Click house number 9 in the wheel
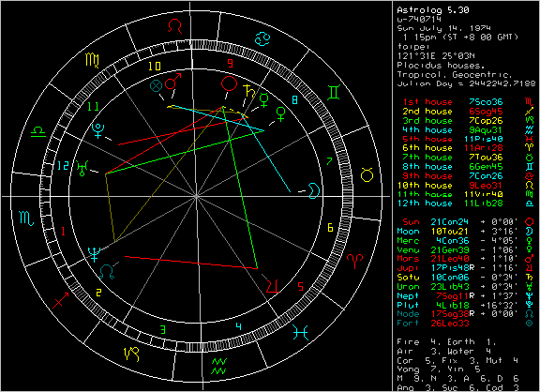 (x=230, y=63)
